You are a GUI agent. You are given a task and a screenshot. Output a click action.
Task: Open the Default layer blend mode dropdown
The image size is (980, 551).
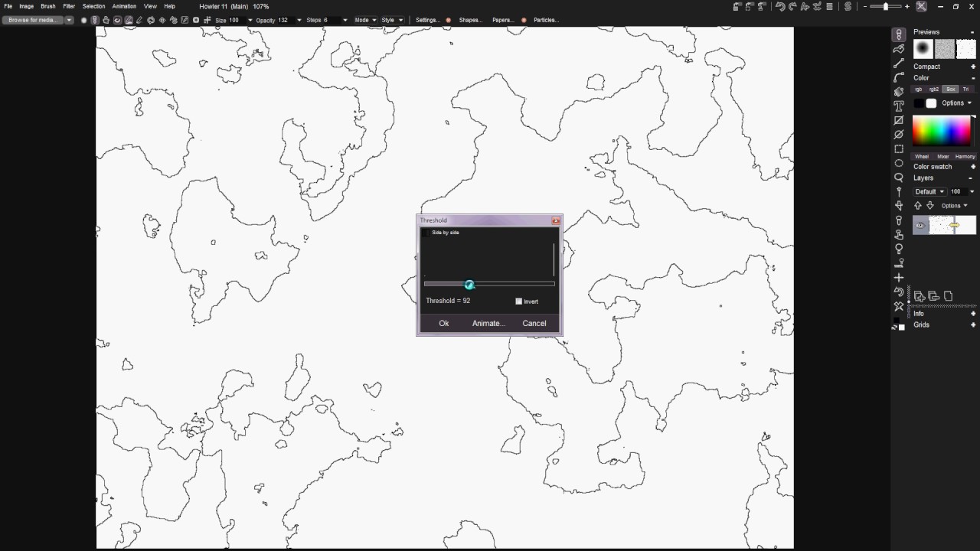pyautogui.click(x=929, y=191)
